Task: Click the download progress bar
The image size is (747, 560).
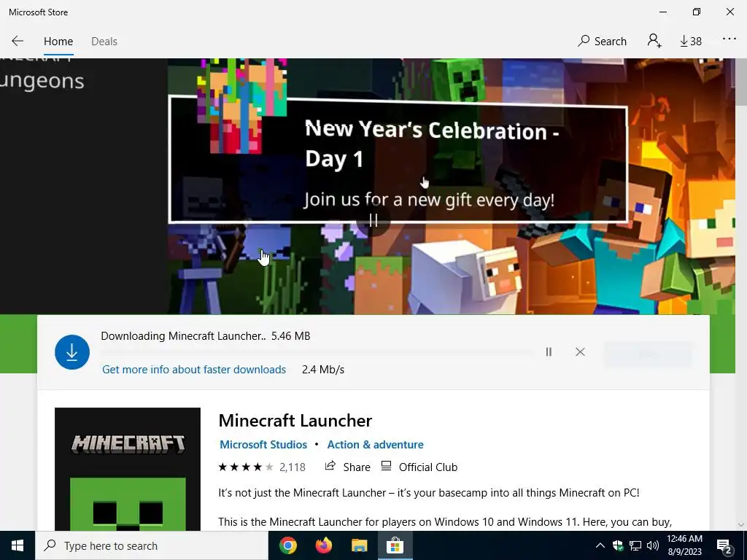Action: click(317, 353)
